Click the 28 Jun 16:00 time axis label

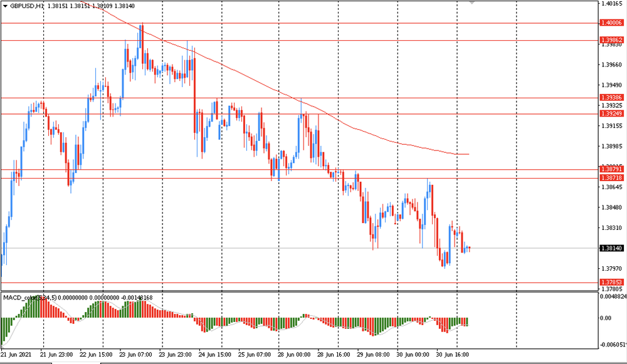coord(334,355)
